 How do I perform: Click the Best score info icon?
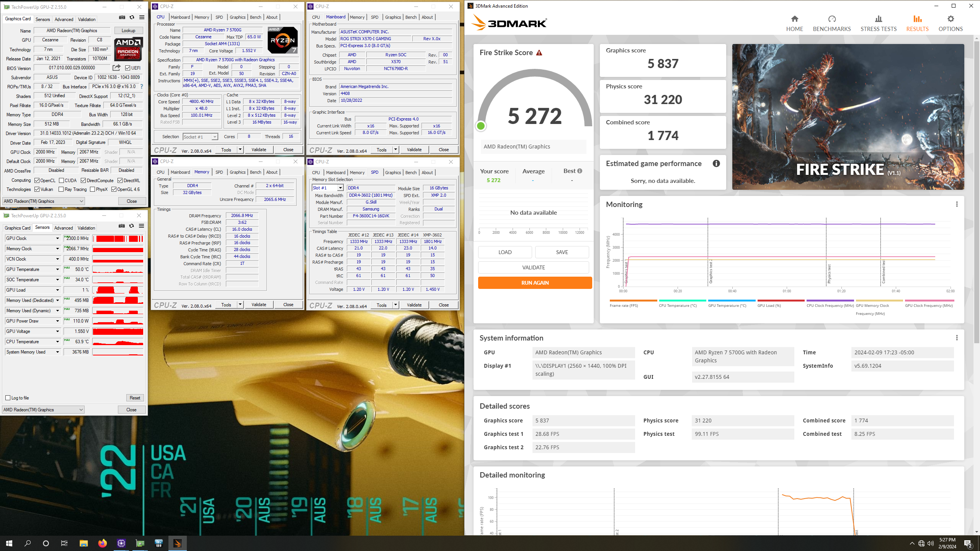tap(580, 171)
